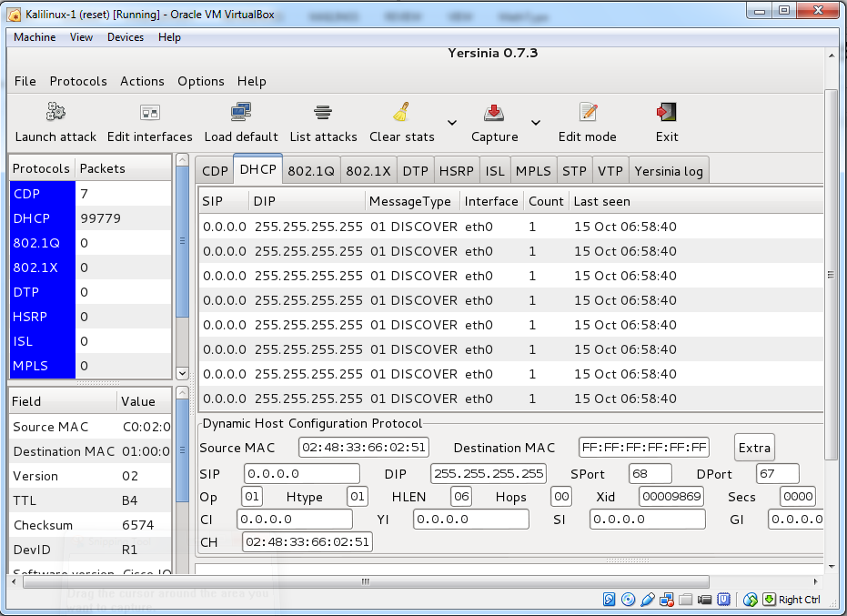Sort by the MessageType column header
This screenshot has width=847, height=616.
pos(412,201)
